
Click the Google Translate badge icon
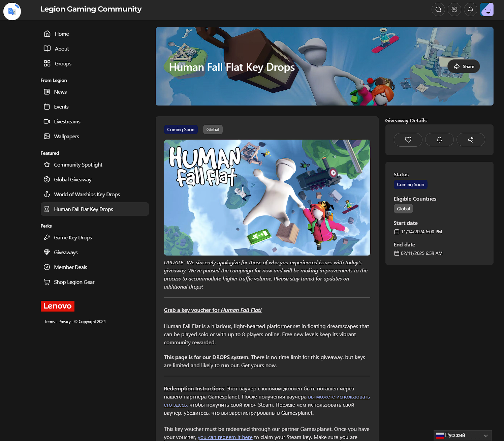[x=12, y=11]
